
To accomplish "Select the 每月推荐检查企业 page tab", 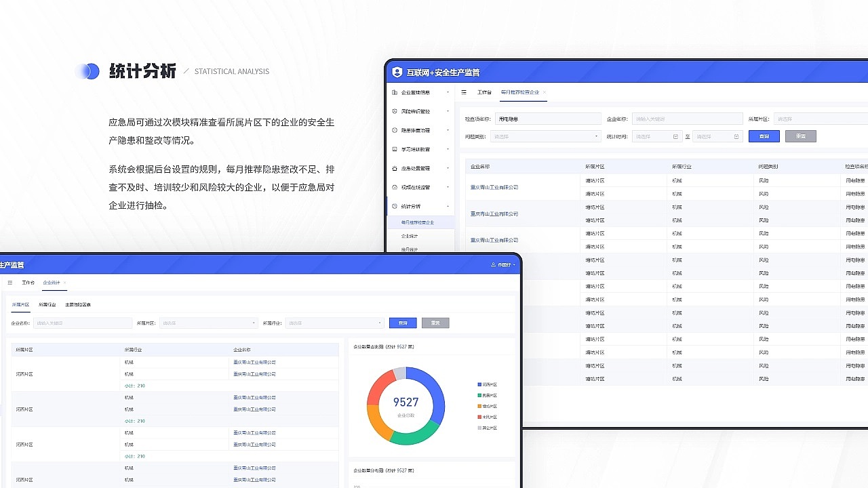I will click(520, 92).
